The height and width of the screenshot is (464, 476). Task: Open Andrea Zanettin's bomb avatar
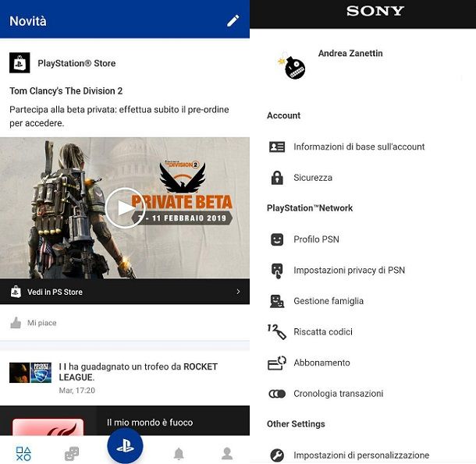[x=292, y=66]
